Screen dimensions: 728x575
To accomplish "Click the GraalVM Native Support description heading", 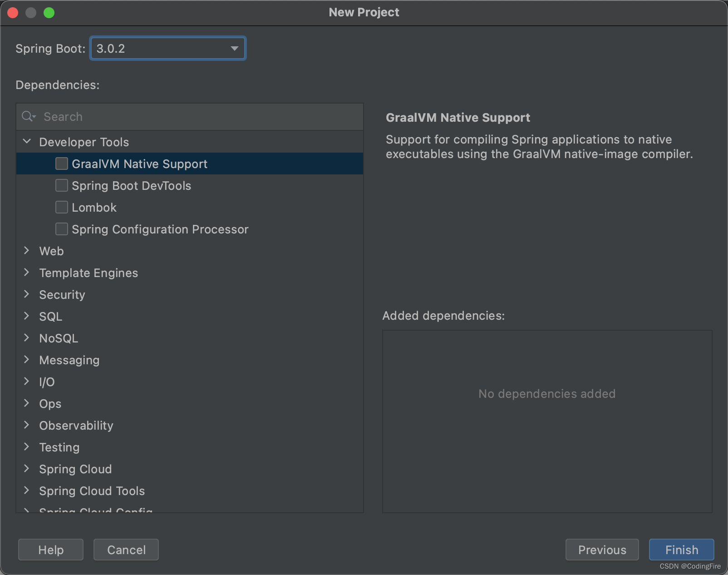I will click(458, 118).
